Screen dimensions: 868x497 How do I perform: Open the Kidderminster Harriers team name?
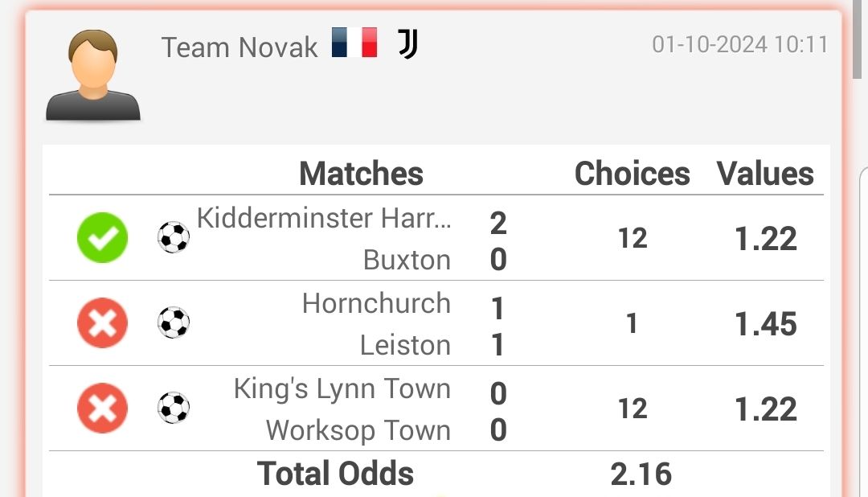(324, 218)
